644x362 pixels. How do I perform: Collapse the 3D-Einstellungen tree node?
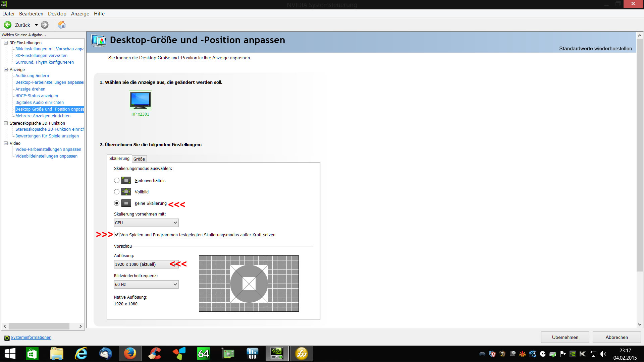click(x=6, y=43)
